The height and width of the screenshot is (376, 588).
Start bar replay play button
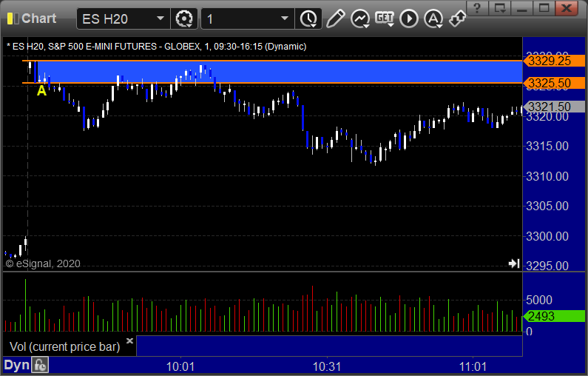[409, 19]
